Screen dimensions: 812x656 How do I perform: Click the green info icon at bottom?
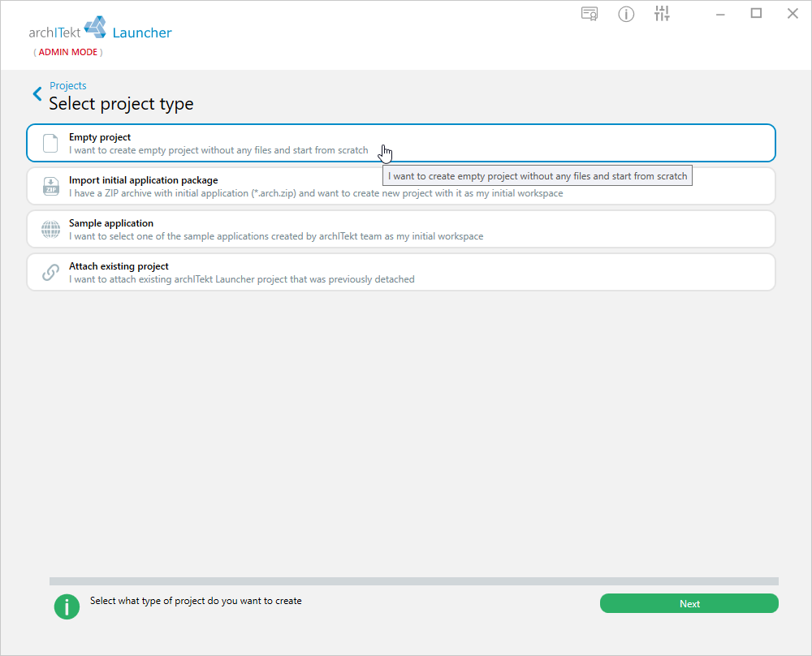tap(67, 606)
